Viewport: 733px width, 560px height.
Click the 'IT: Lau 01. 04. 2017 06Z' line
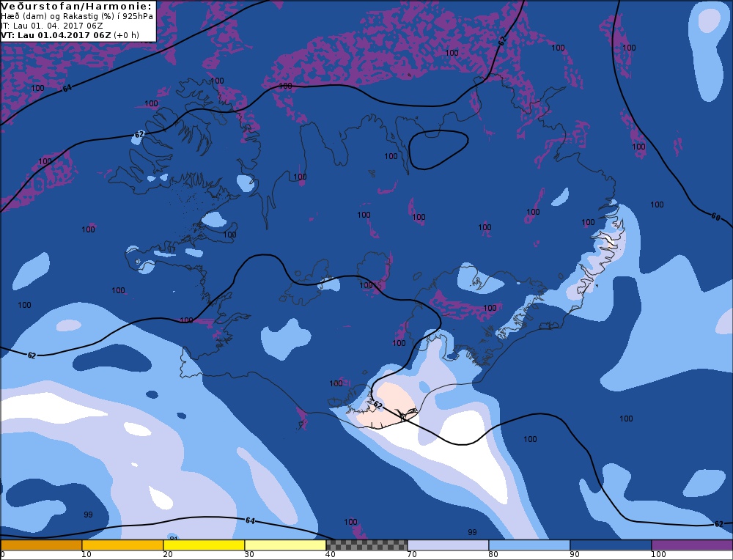point(52,26)
